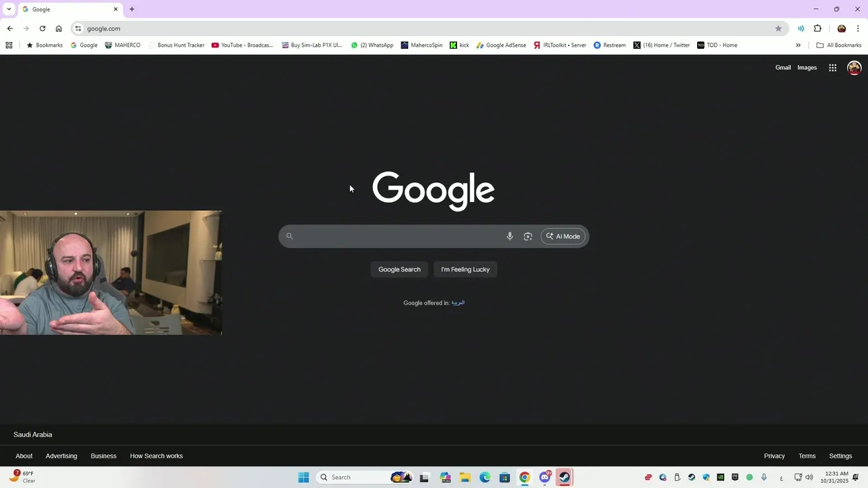Open How Search works link
868x488 pixels.
157,456
